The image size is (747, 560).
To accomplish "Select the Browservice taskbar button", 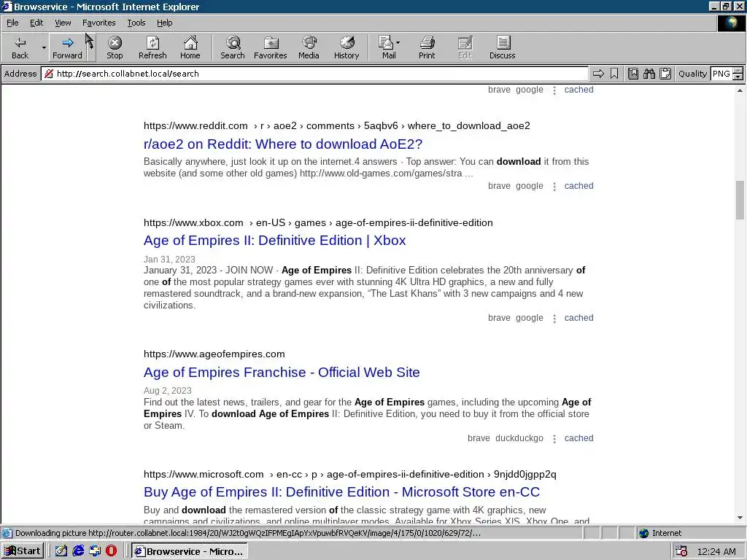I will tap(189, 551).
